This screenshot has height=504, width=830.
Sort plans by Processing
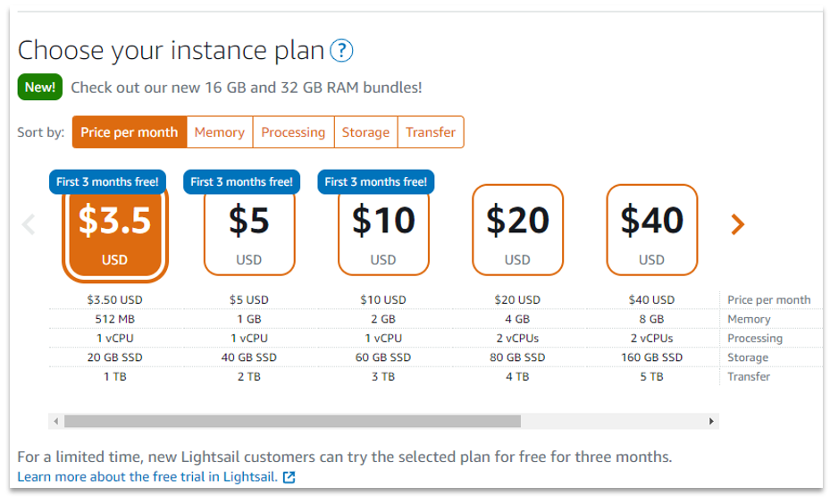click(x=293, y=132)
